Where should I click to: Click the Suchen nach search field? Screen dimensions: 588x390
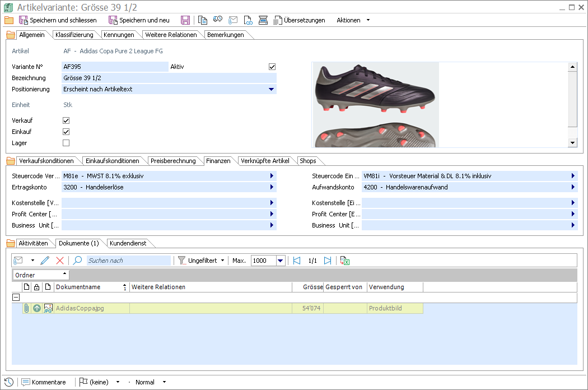point(128,261)
